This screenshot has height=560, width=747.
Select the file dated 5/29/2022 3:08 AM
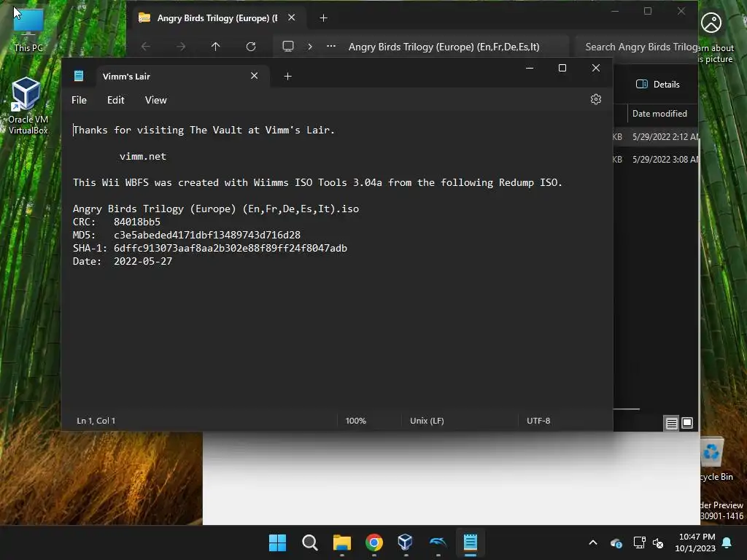[656, 160]
